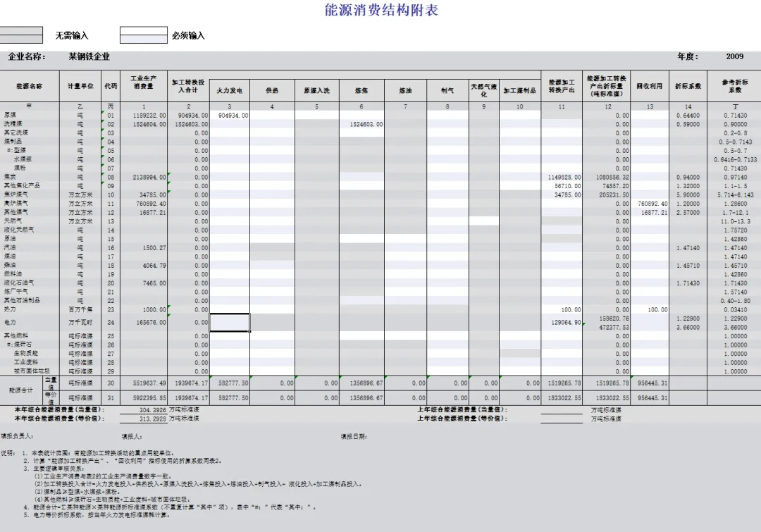This screenshot has height=532, width=761.
Task: Select the year value 2009
Action: pos(734,56)
